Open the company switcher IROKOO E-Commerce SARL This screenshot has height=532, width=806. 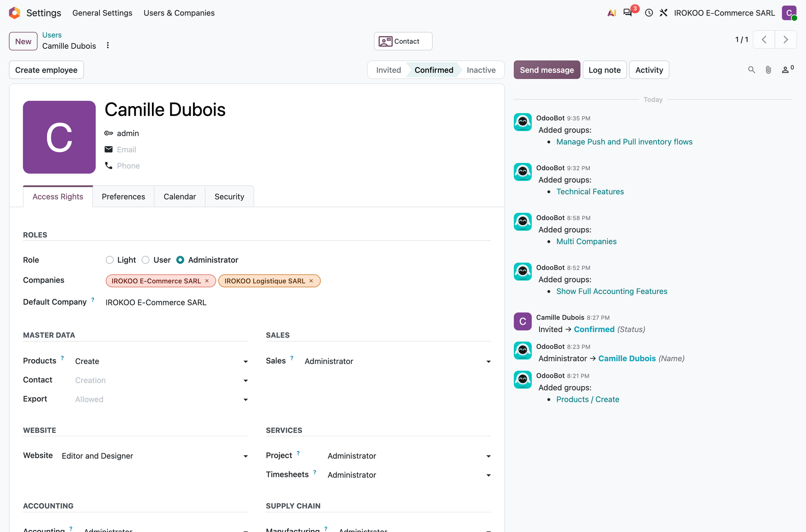pyautogui.click(x=724, y=13)
